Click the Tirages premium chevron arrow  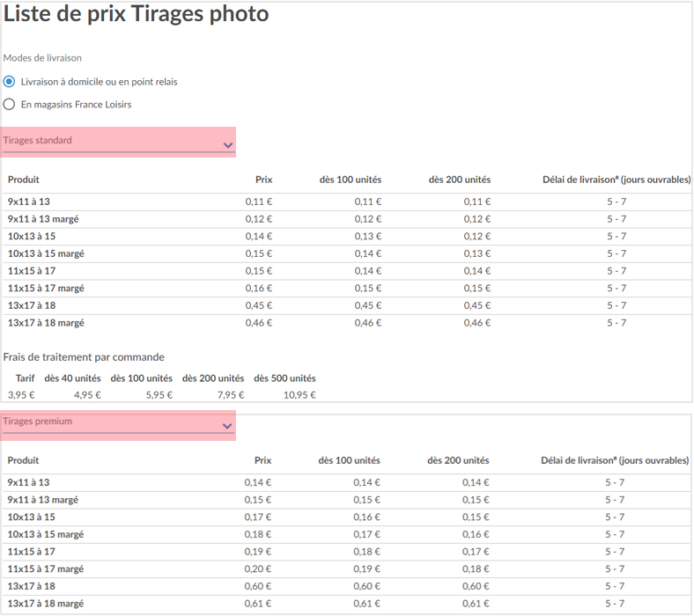[x=227, y=426]
